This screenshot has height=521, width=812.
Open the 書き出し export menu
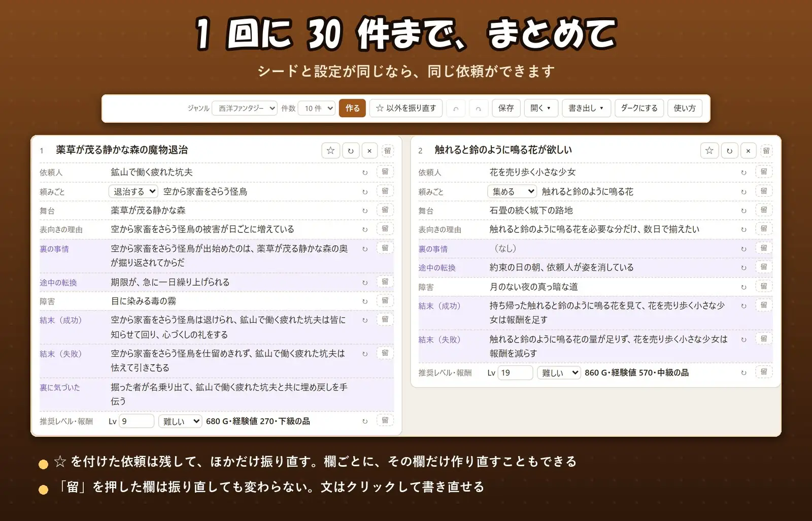click(586, 109)
